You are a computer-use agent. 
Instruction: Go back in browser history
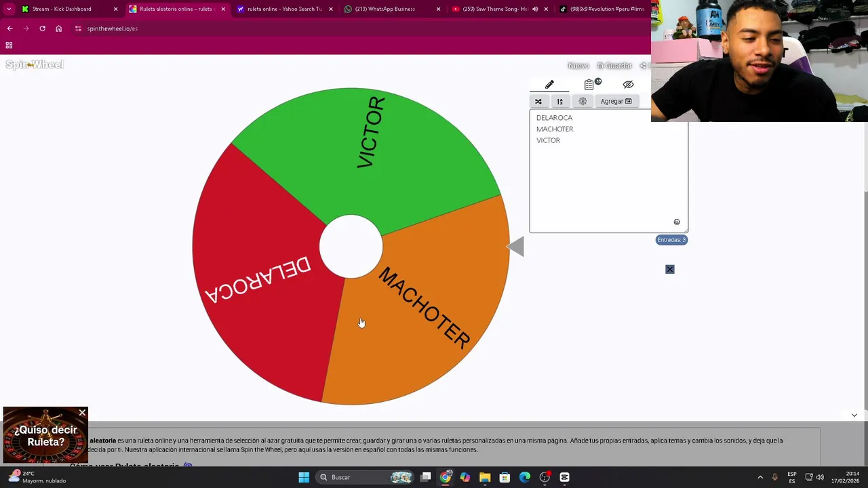(9, 28)
